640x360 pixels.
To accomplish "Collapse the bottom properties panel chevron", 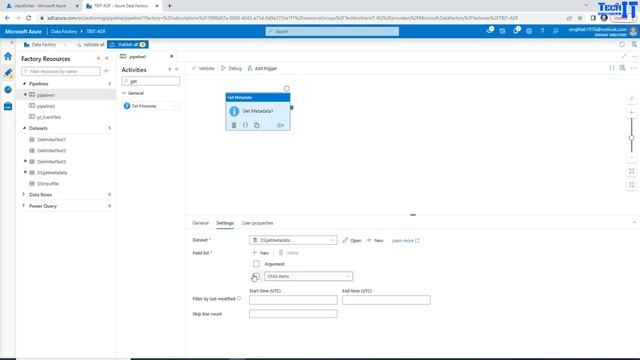I will [634, 223].
